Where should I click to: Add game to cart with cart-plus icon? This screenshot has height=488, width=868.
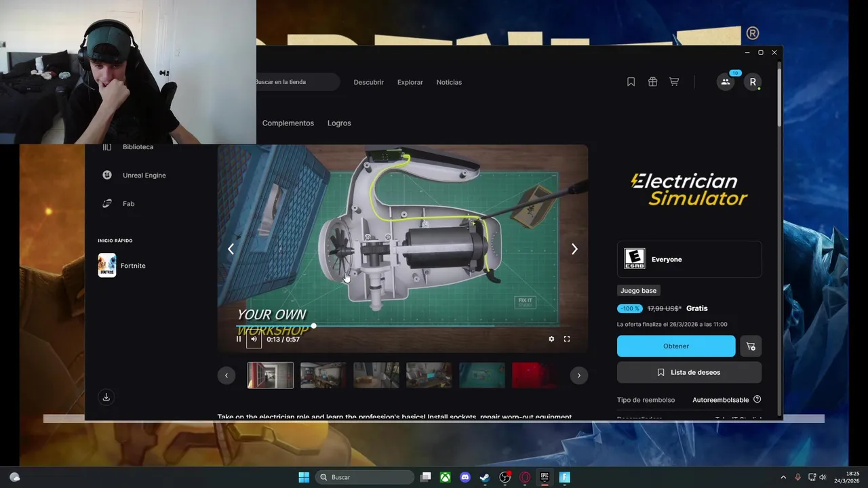(751, 346)
